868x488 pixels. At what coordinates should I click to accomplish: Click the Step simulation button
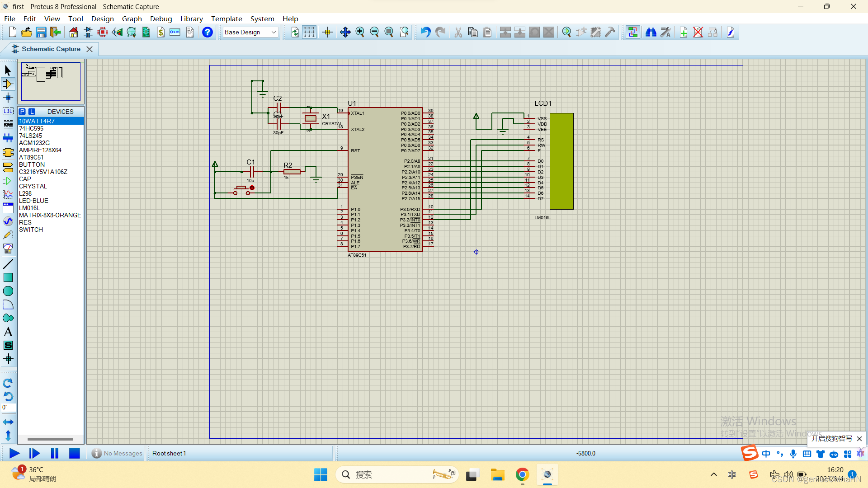pyautogui.click(x=34, y=453)
